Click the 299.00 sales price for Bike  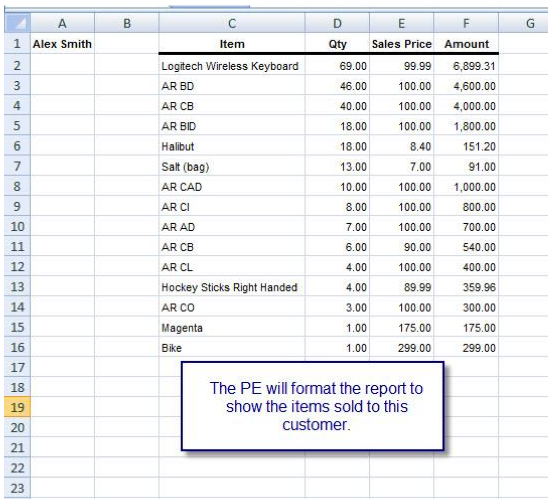pyautogui.click(x=401, y=348)
